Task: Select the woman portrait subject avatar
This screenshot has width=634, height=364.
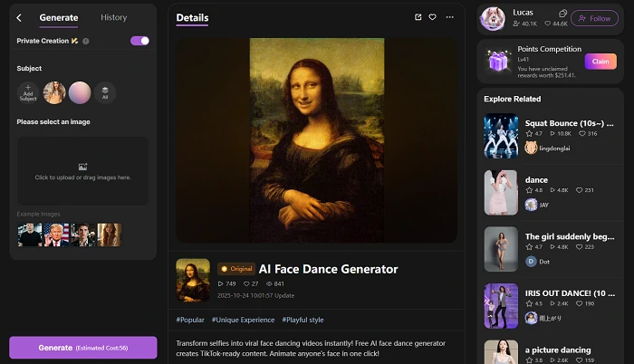Action: (54, 92)
